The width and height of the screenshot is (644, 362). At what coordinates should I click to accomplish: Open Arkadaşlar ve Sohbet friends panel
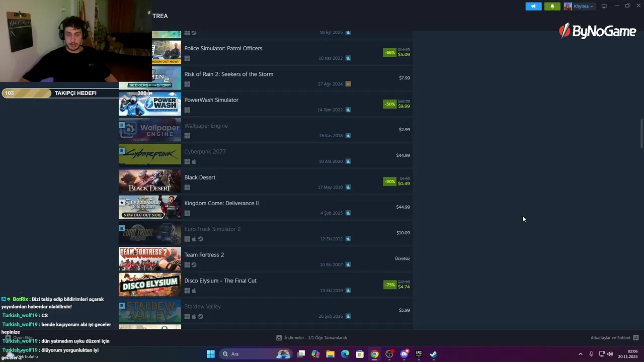tap(614, 338)
